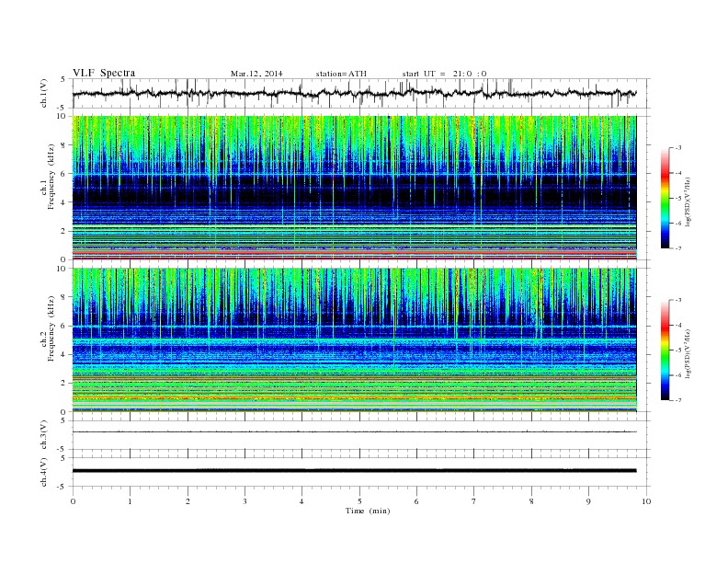Click the ch.4 thick black voltage trace
Viewport: 728px width, 563px height.
click(354, 471)
